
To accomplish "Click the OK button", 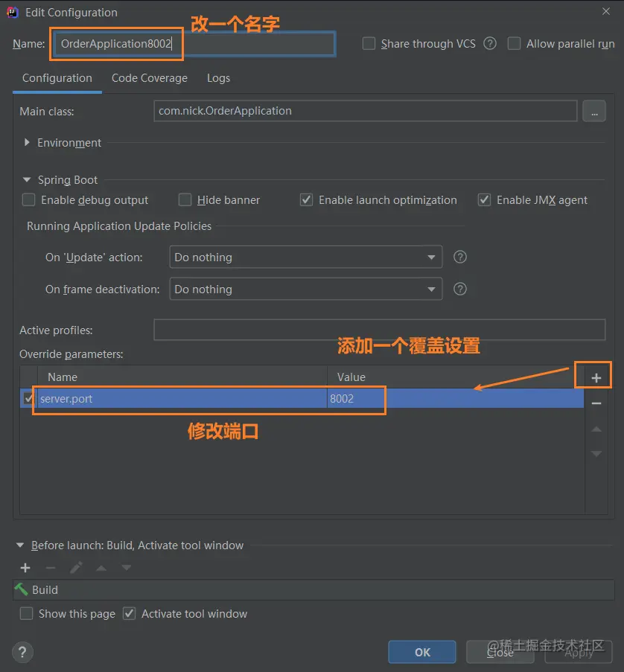I will click(422, 652).
